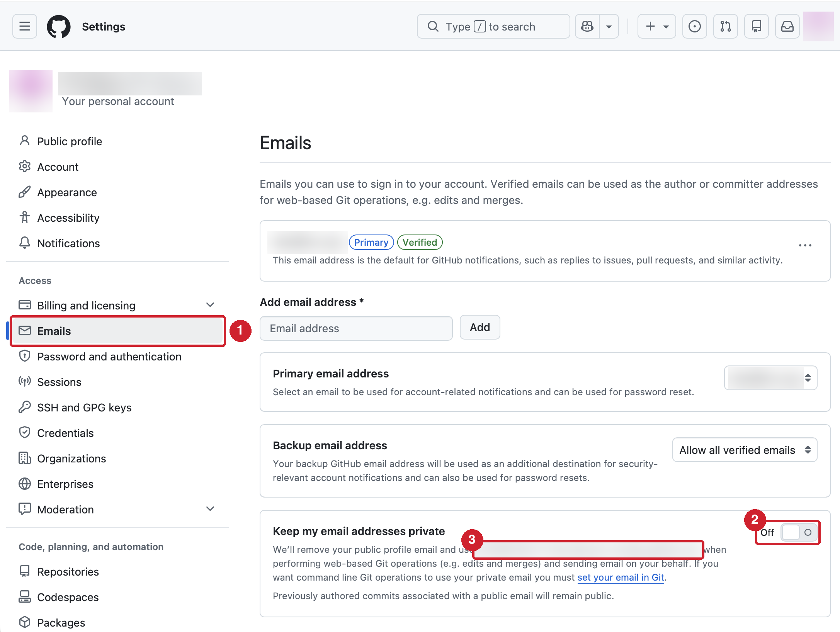Go to Public profile settings

pyautogui.click(x=70, y=141)
